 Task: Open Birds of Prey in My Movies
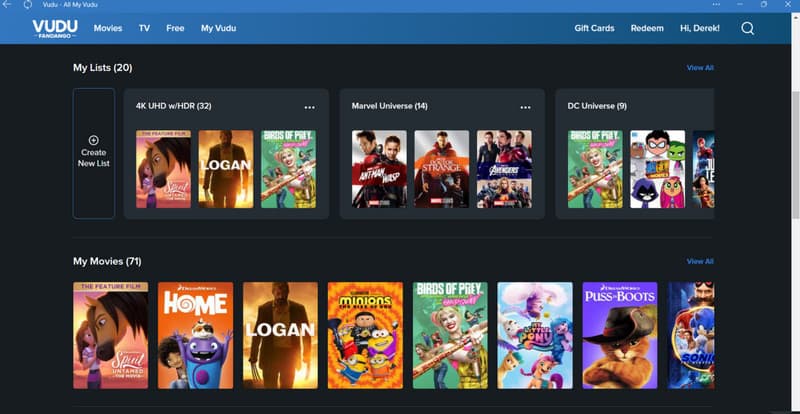[x=450, y=335]
